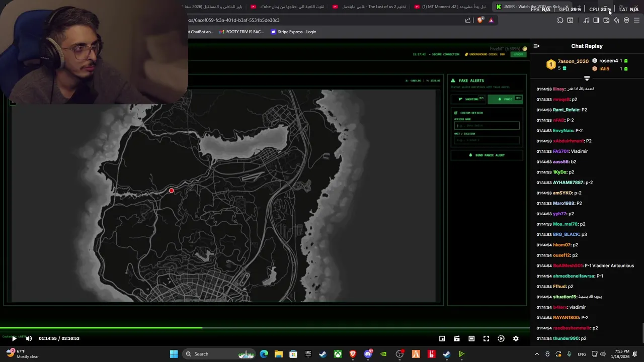Click username ahmedbenelfawrsa in chat

pos(574,276)
